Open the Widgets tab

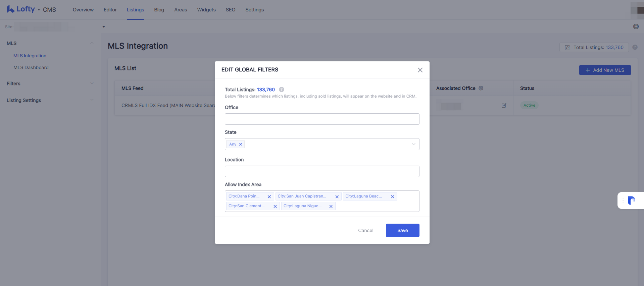[x=206, y=10]
